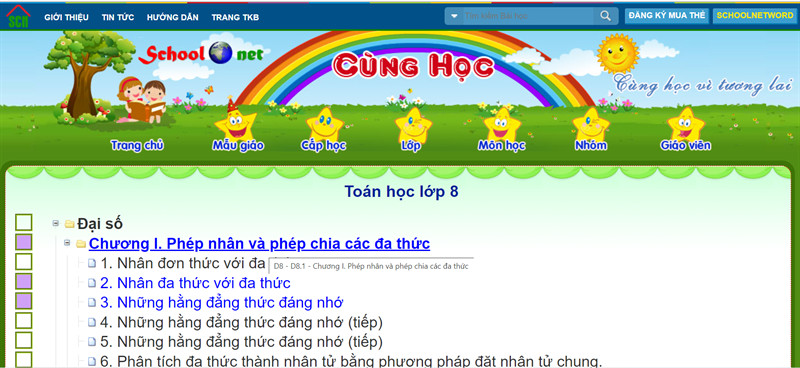
Task: Click page icon of lesson 4 hằng đẳng thức
Action: pos(92,323)
